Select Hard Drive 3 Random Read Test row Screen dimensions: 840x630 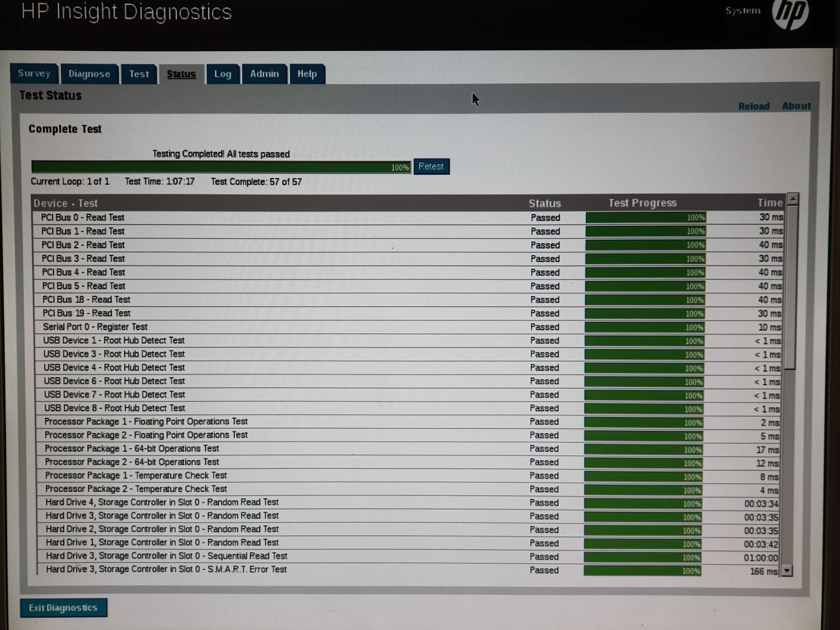click(x=408, y=516)
